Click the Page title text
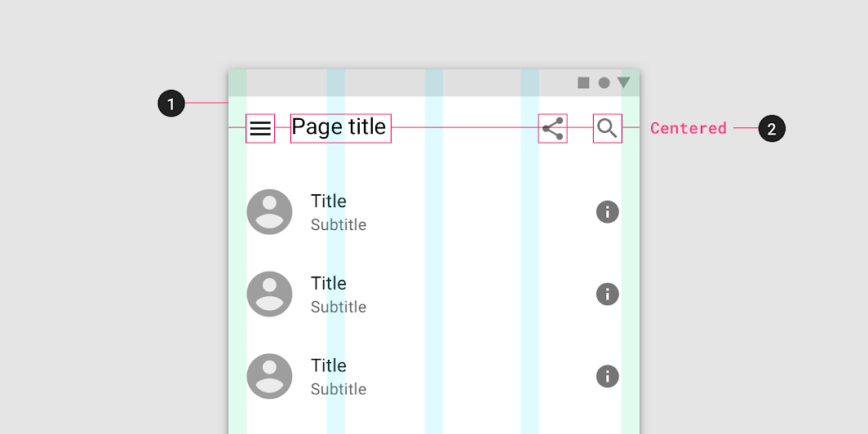Viewport: 868px width, 434px height. coord(339,127)
